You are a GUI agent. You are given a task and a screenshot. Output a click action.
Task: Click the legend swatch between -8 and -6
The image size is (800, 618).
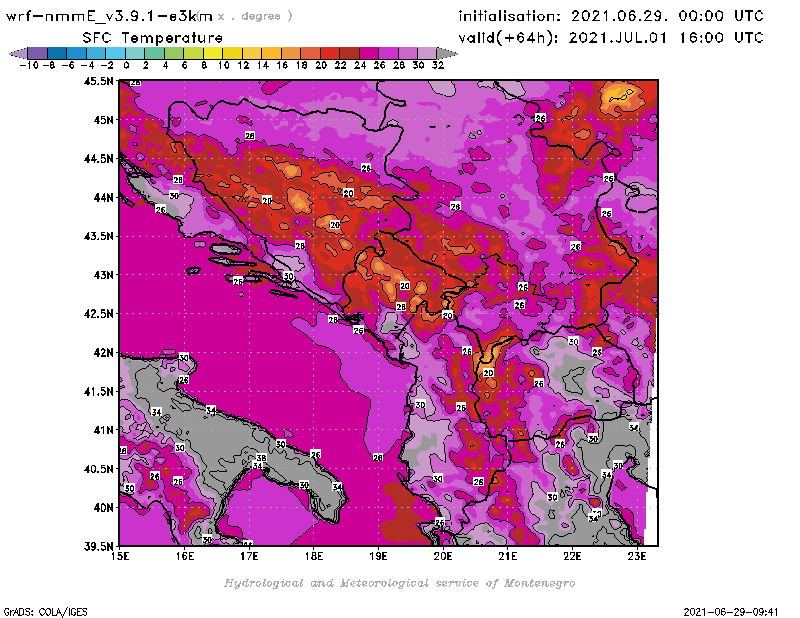pyautogui.click(x=57, y=53)
